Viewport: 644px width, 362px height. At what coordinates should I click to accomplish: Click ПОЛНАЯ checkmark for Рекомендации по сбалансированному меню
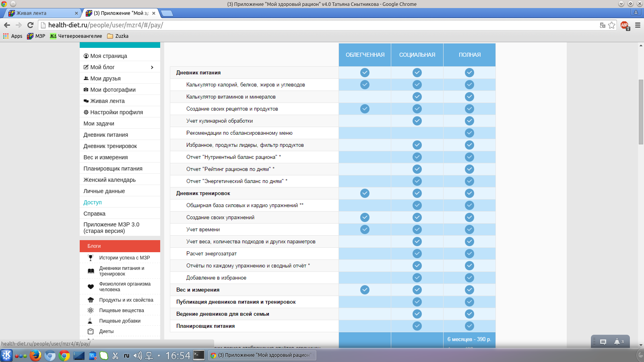point(469,133)
